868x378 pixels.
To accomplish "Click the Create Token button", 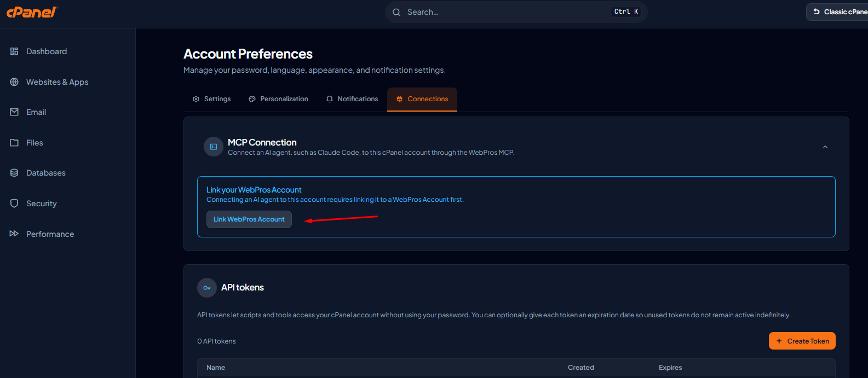I will click(x=802, y=341).
